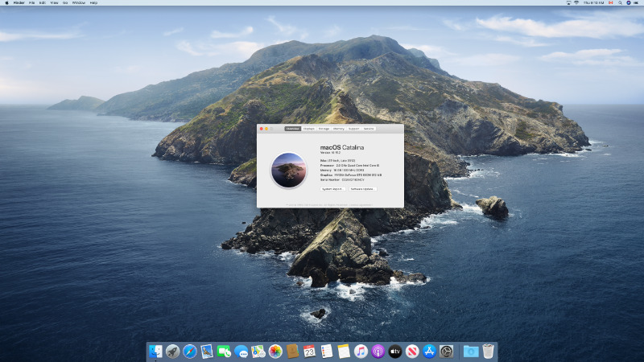Image resolution: width=644 pixels, height=362 pixels.
Task: Click the Graphics NVIDIA GeForce line
Action: 351,175
